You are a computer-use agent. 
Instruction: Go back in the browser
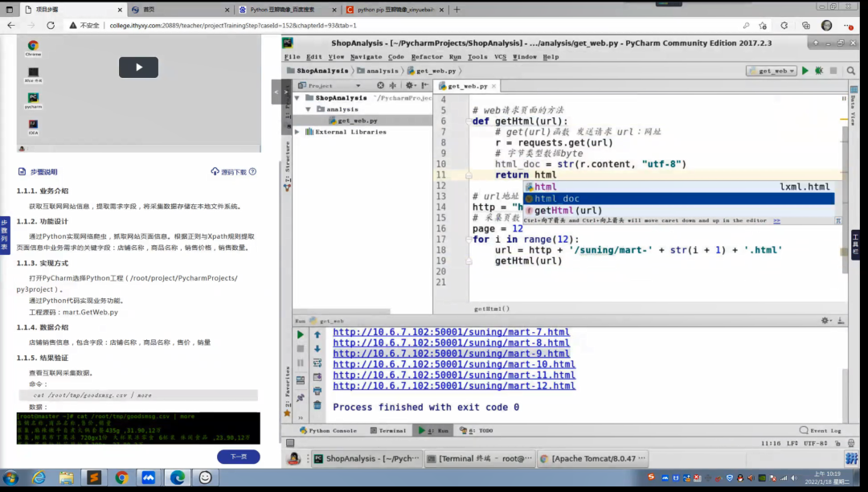(x=11, y=26)
